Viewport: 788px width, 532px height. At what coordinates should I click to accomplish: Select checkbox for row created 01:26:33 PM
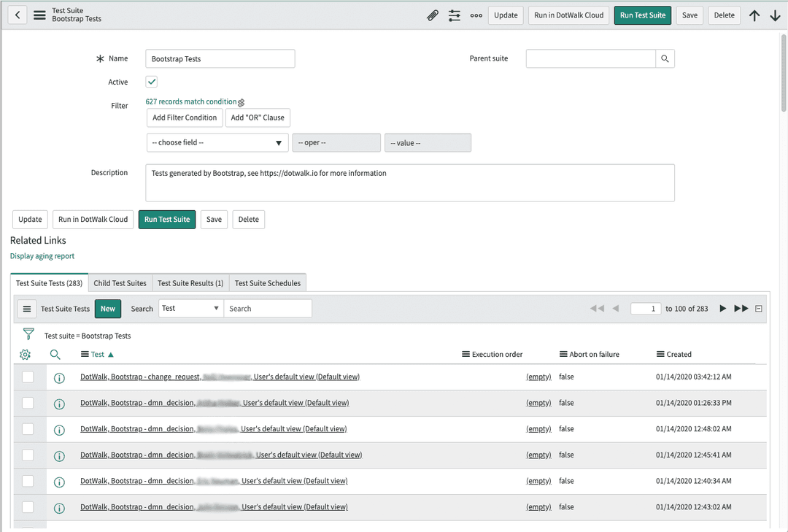28,403
